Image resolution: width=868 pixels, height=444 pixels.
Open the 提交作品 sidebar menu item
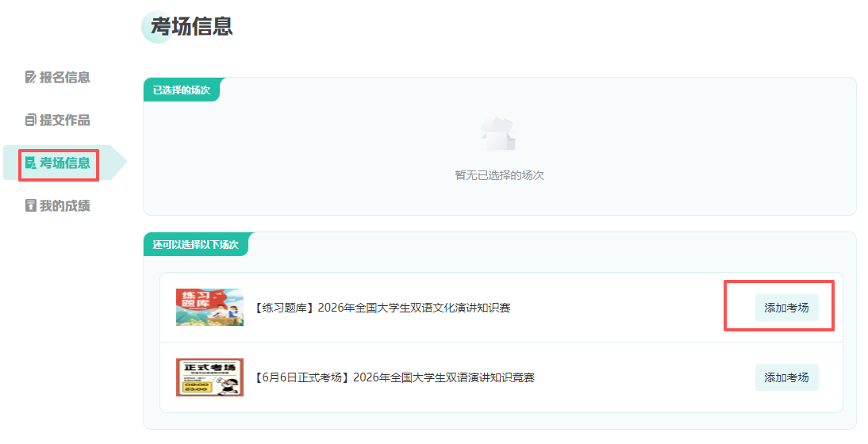tap(58, 120)
